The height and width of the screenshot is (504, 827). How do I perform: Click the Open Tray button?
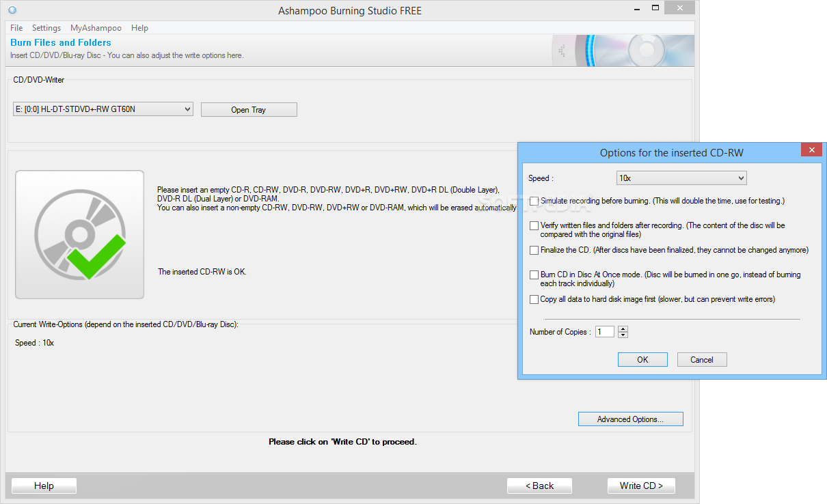click(249, 109)
